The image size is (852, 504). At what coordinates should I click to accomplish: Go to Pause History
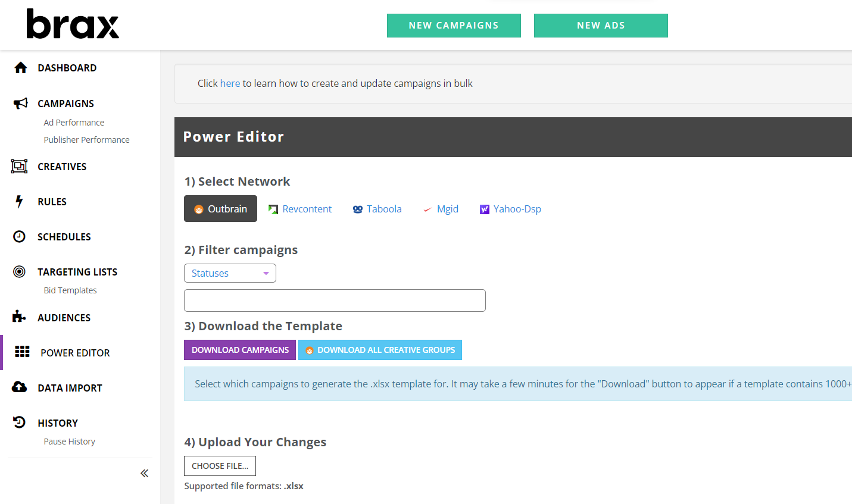tap(70, 441)
